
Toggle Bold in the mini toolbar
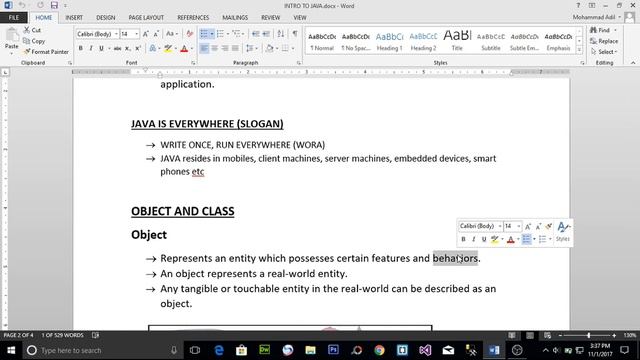click(x=463, y=239)
